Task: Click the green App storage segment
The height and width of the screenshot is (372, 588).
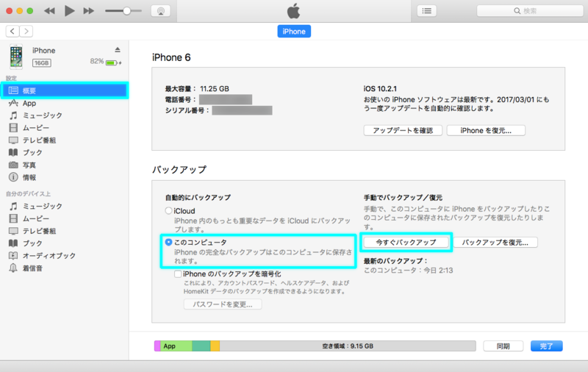Action: [176, 346]
